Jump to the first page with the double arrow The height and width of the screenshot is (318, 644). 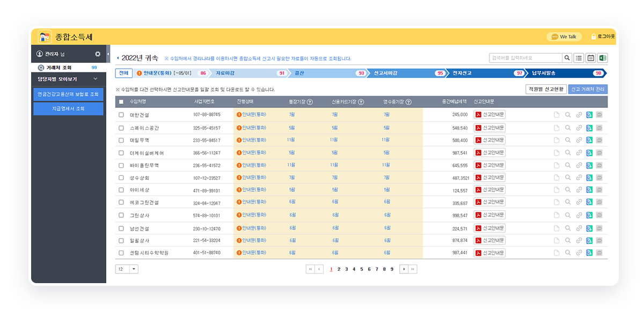coord(310,269)
